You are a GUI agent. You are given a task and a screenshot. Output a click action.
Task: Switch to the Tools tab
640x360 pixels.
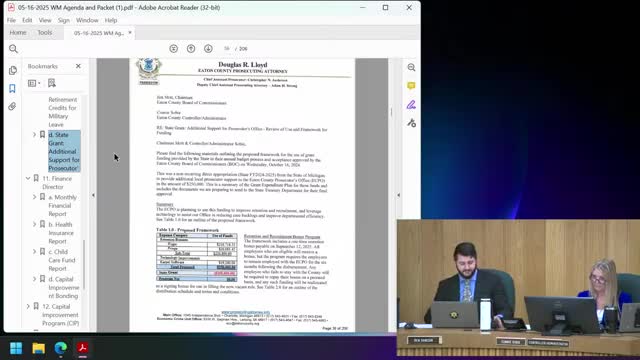(45, 33)
